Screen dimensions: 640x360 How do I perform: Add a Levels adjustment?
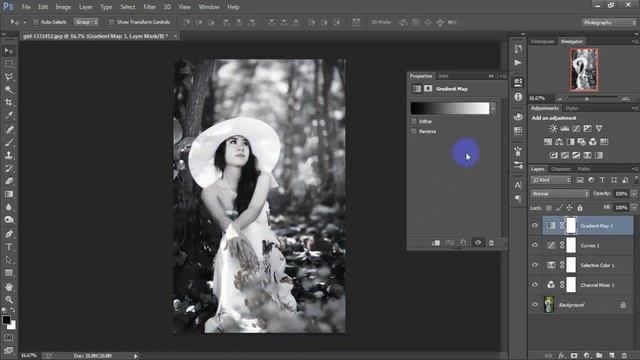[564, 129]
